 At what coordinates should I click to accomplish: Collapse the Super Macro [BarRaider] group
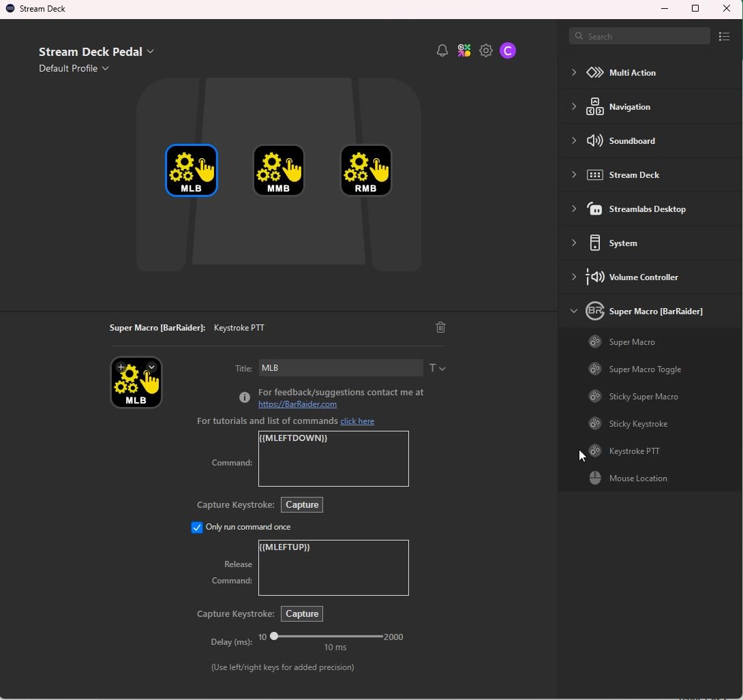coord(573,311)
